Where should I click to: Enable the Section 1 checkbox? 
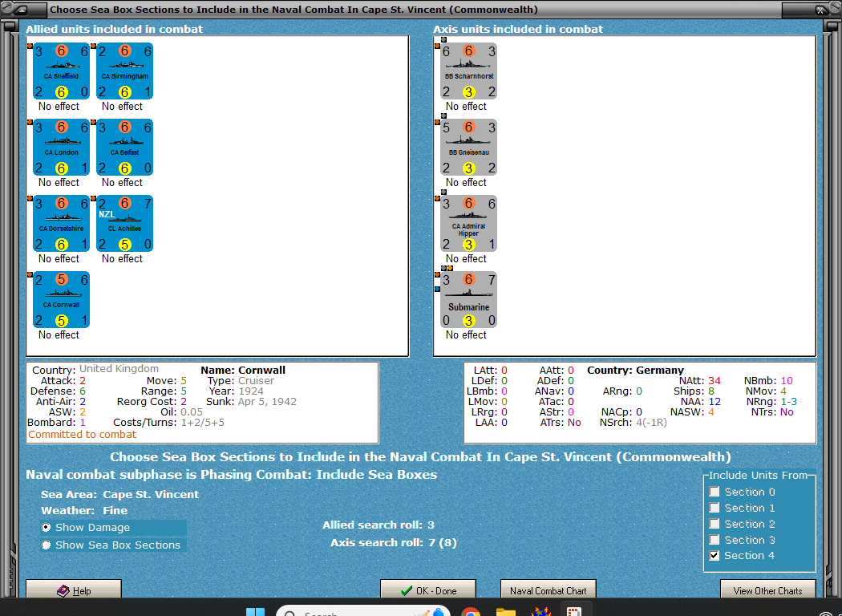(x=714, y=508)
